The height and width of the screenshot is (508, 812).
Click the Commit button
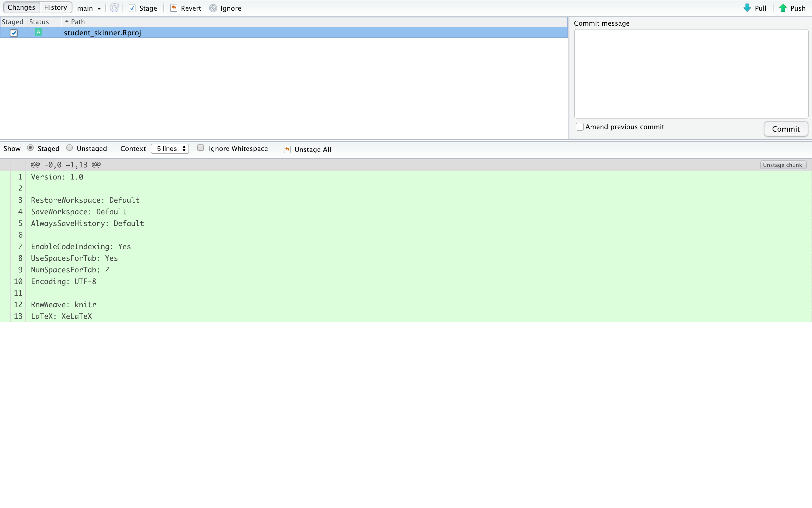click(786, 129)
